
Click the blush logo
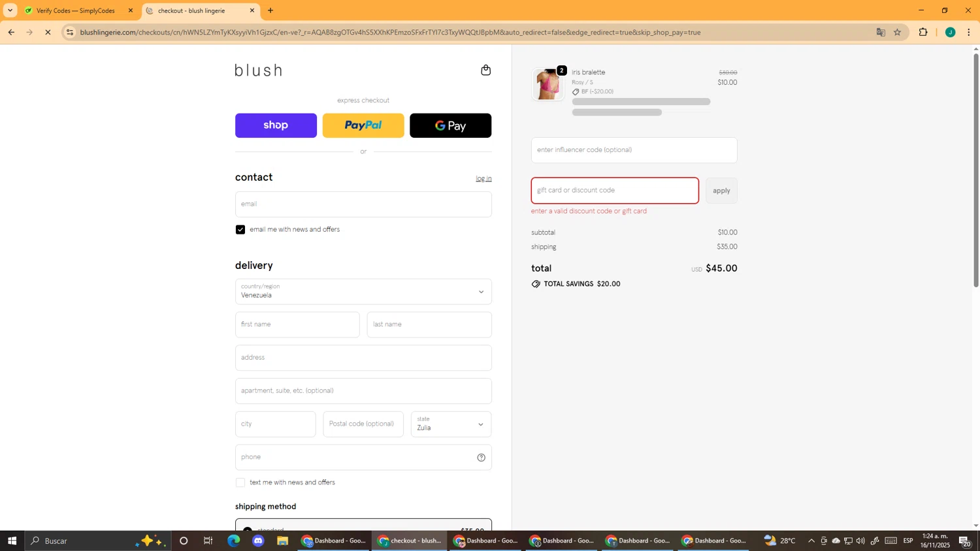pyautogui.click(x=259, y=71)
